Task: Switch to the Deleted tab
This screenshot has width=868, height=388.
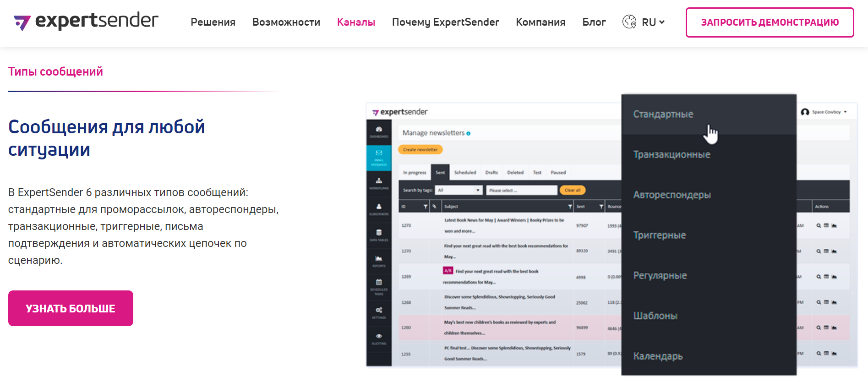Action: (515, 173)
